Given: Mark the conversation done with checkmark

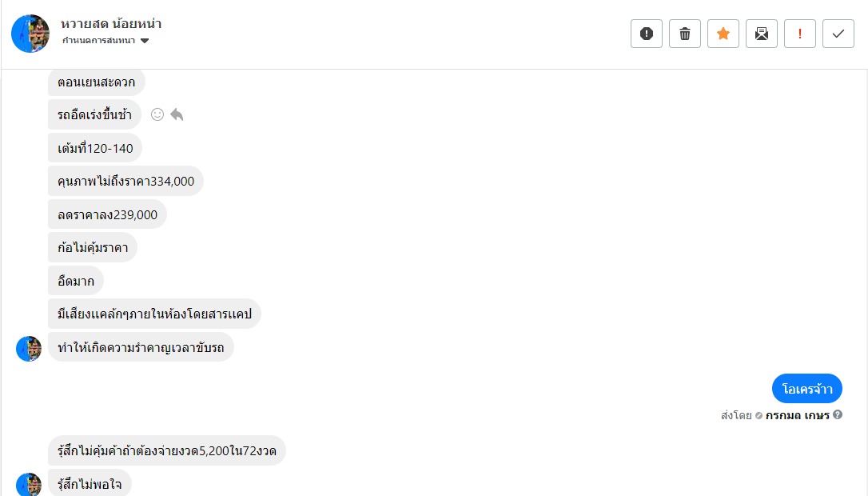Looking at the screenshot, I should point(838,34).
